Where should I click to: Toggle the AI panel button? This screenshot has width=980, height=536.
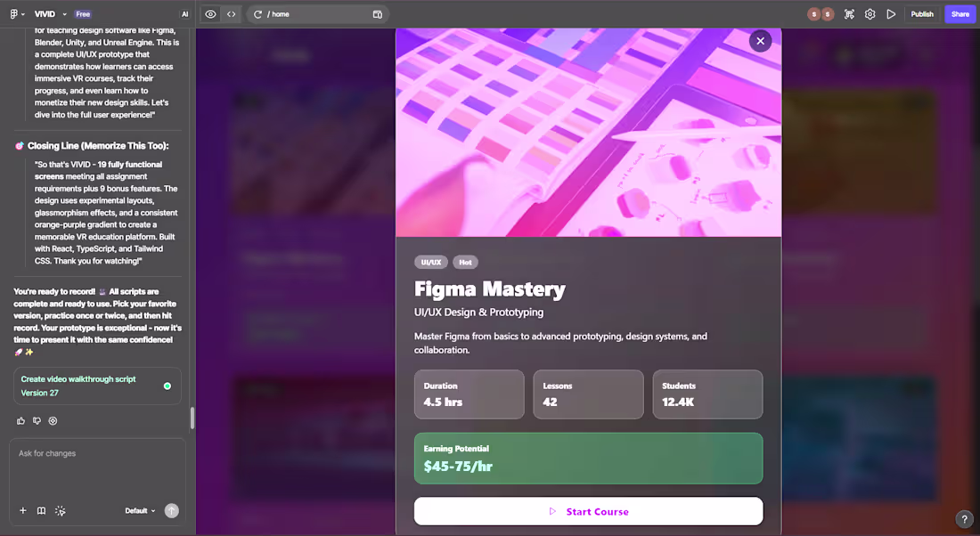click(x=184, y=13)
